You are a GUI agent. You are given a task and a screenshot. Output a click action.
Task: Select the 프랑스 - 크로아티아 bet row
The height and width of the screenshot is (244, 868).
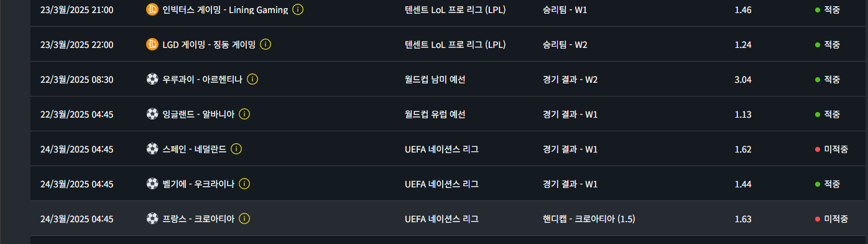point(449,218)
